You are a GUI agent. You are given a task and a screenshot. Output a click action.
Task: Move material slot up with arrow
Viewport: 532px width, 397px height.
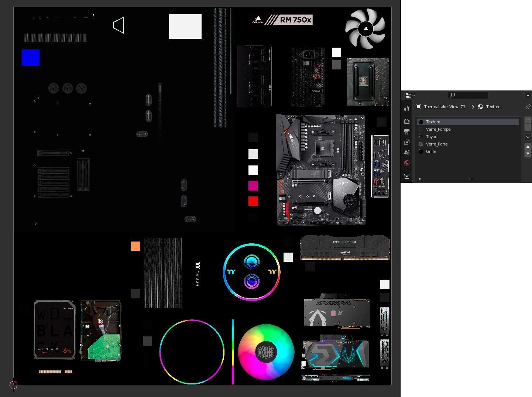click(x=528, y=147)
